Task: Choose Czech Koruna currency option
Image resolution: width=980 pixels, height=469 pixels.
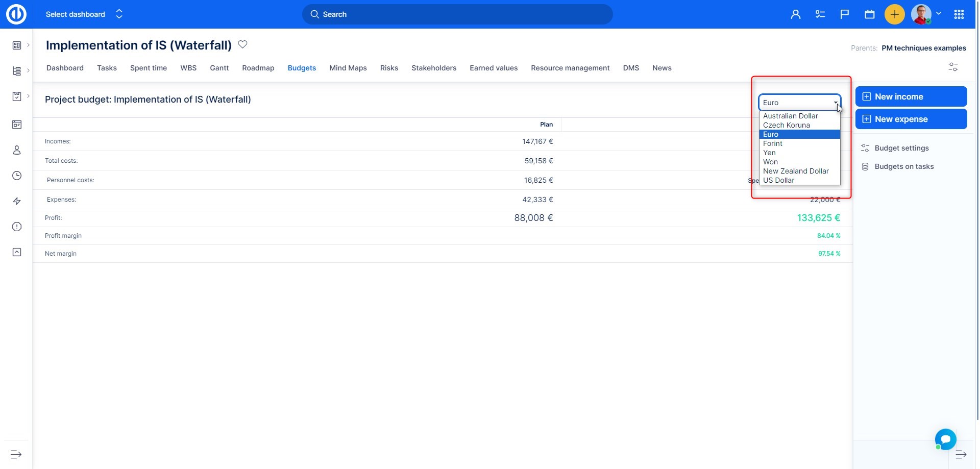Action: point(786,125)
